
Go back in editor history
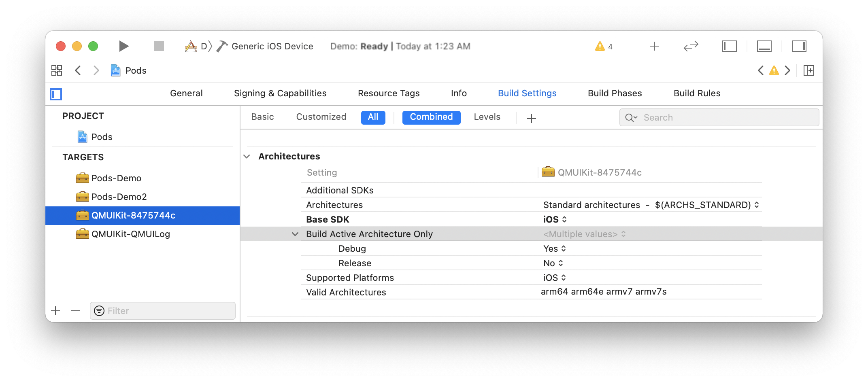click(78, 70)
